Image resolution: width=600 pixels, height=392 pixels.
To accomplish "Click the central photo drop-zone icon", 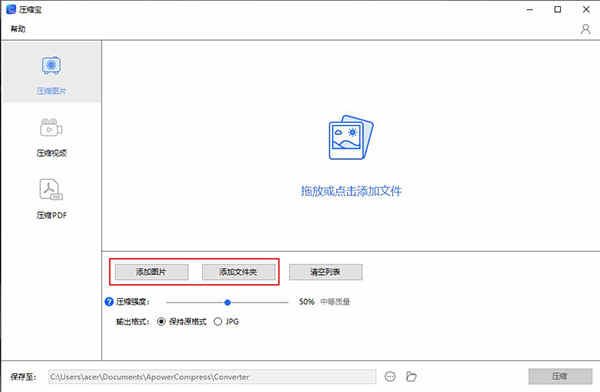I will point(351,137).
